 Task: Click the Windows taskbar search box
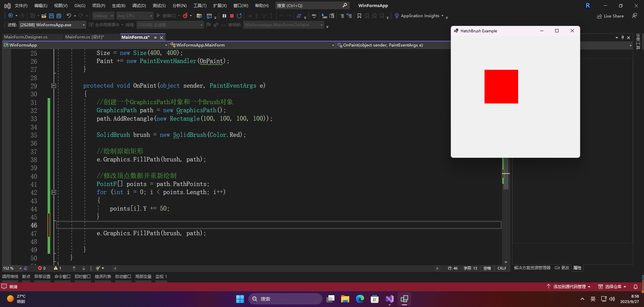pos(285,299)
